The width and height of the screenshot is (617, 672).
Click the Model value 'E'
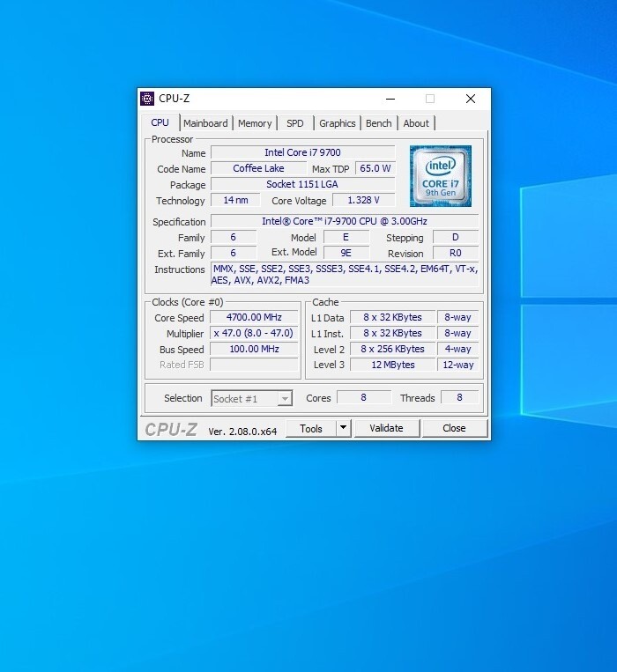tap(346, 238)
